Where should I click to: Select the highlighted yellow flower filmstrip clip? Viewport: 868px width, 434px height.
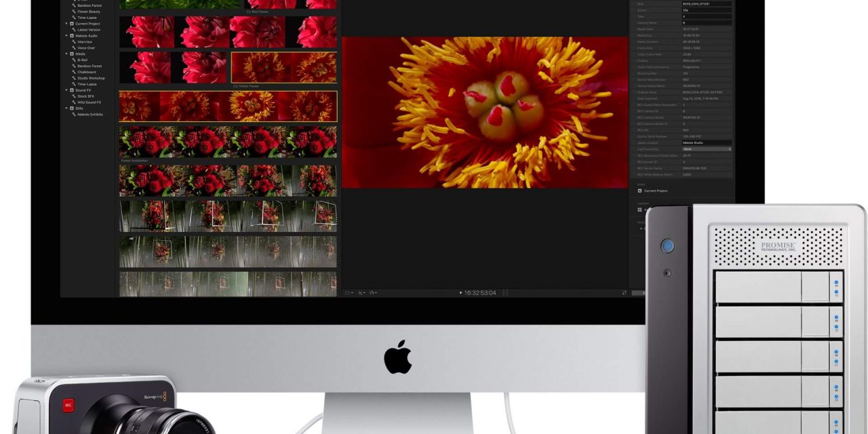pyautogui.click(x=228, y=106)
